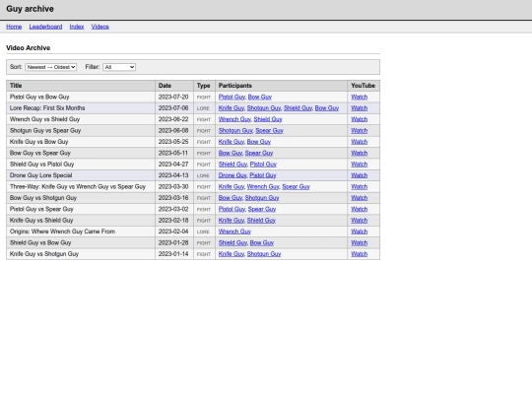
Task: Open Knife Guy in the 2023-05-25 row
Action: click(232, 142)
